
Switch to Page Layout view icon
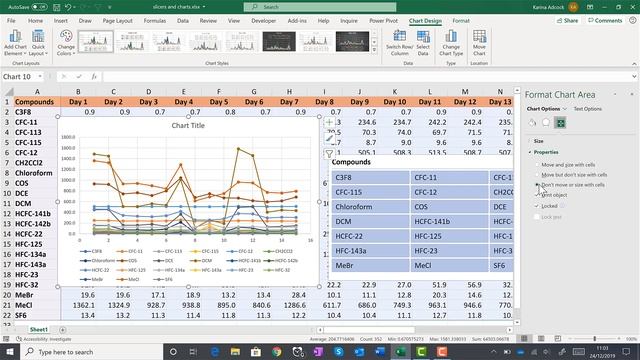coord(541,338)
